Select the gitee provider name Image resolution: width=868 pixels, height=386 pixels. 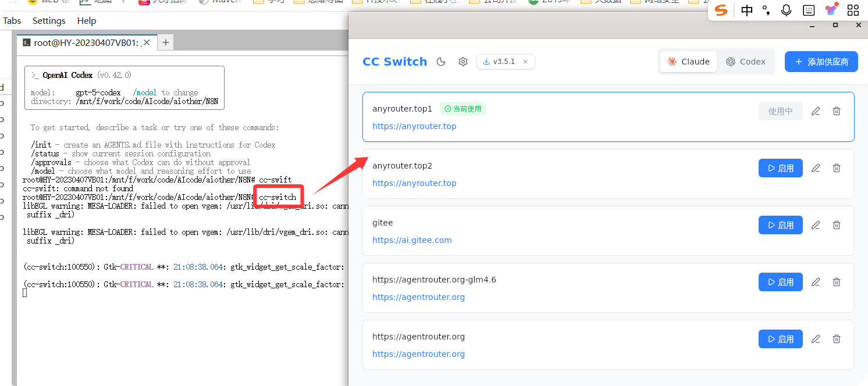click(x=382, y=223)
